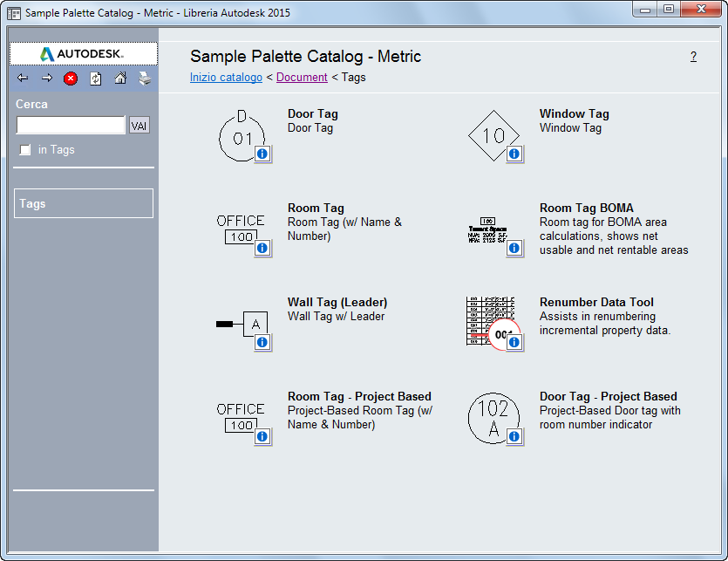This screenshot has width=728, height=561.
Task: Click the Print icon in toolbar
Action: 145,79
